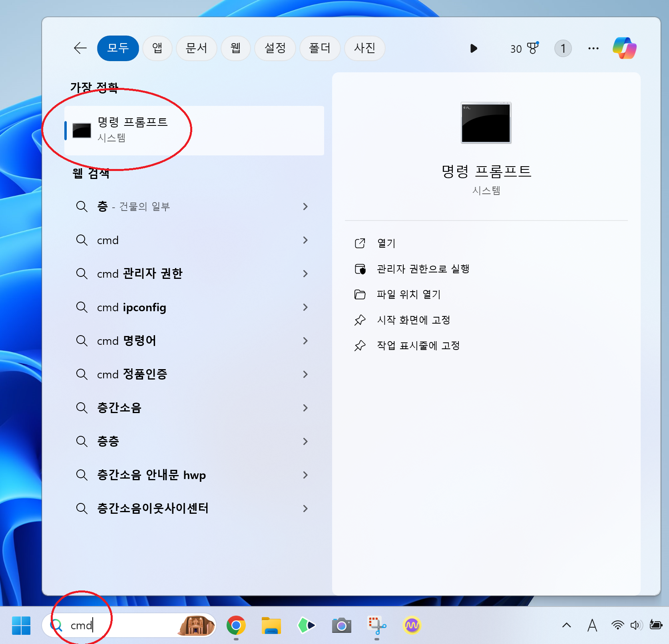The image size is (669, 644).
Task: Show hidden system tray icons
Action: 567,625
